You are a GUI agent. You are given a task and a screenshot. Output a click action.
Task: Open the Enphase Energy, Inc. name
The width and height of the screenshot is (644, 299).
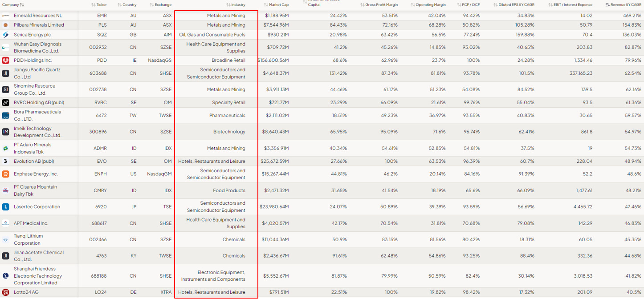tap(36, 174)
